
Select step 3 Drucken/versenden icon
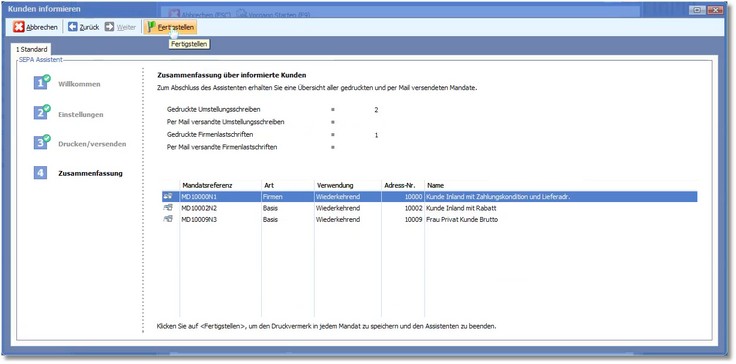click(42, 142)
